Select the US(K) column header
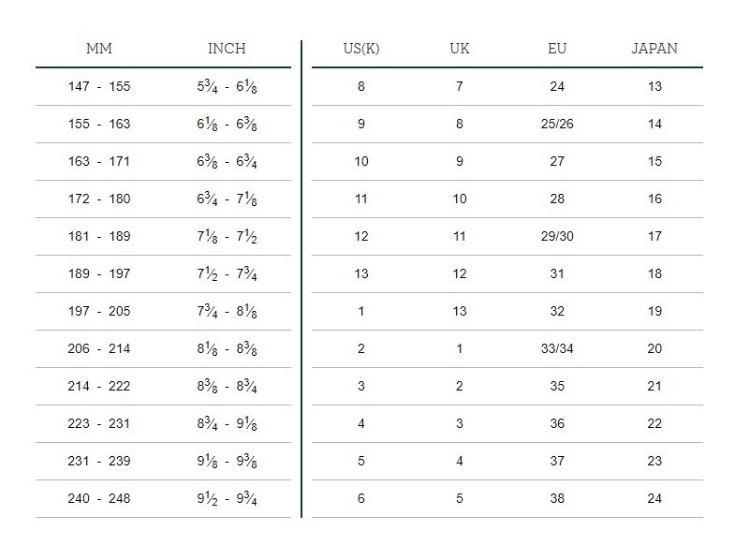 click(361, 49)
